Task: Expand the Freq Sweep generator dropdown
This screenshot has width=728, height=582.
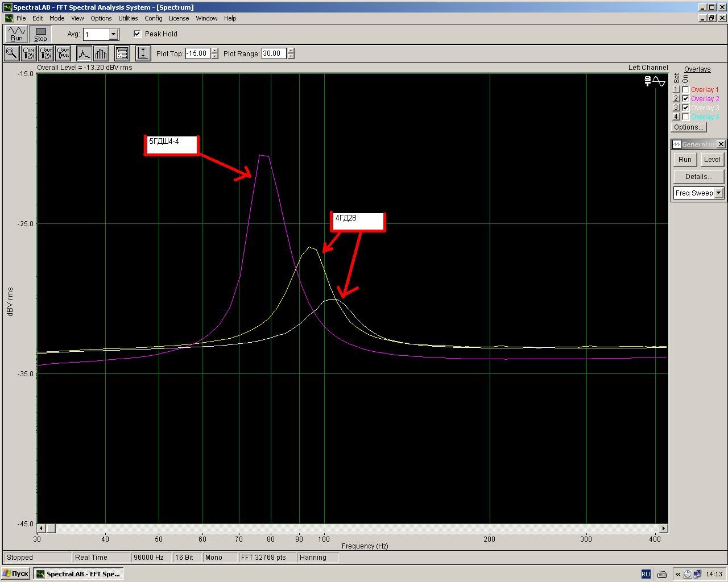Action: (x=718, y=193)
